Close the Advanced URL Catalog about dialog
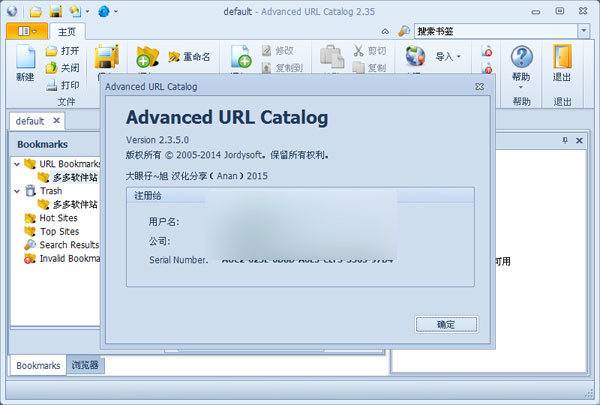Image resolution: width=600 pixels, height=405 pixels. pos(479,87)
